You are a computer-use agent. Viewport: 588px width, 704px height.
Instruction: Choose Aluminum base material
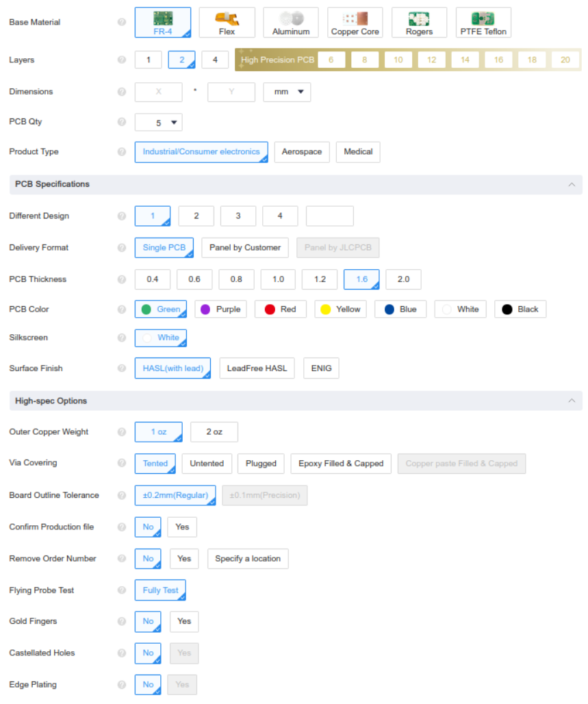point(291,23)
